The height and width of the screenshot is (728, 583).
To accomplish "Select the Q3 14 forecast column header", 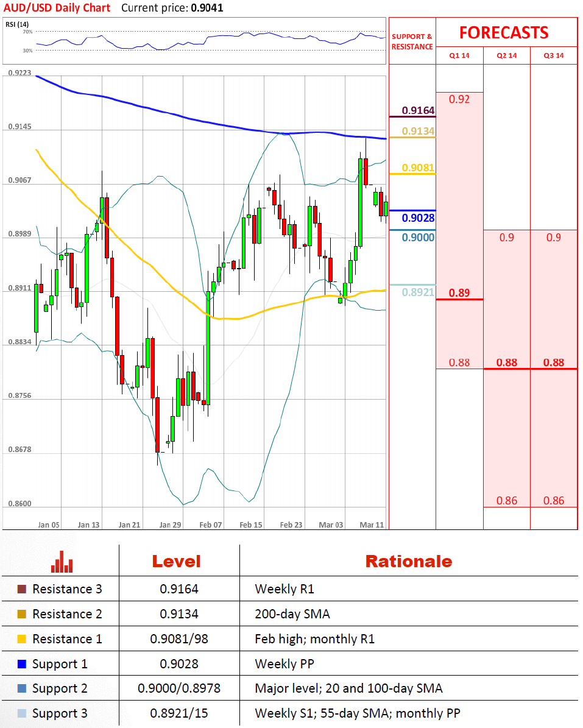I will [553, 55].
